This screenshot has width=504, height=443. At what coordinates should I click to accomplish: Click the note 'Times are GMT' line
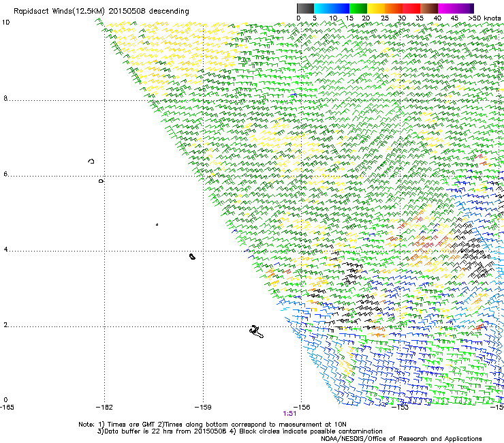pos(212,425)
